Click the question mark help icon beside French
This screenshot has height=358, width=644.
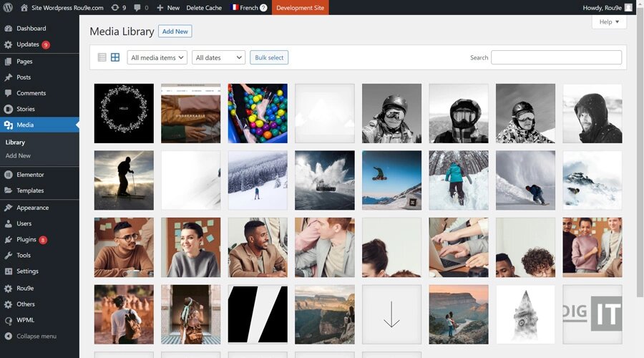[263, 7]
